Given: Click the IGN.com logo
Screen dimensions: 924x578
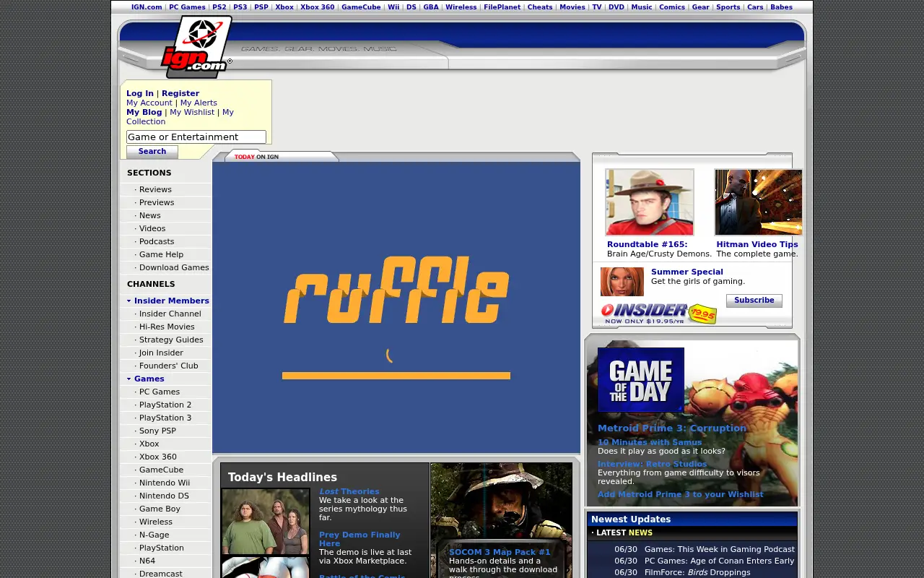Looking at the screenshot, I should tap(196, 46).
